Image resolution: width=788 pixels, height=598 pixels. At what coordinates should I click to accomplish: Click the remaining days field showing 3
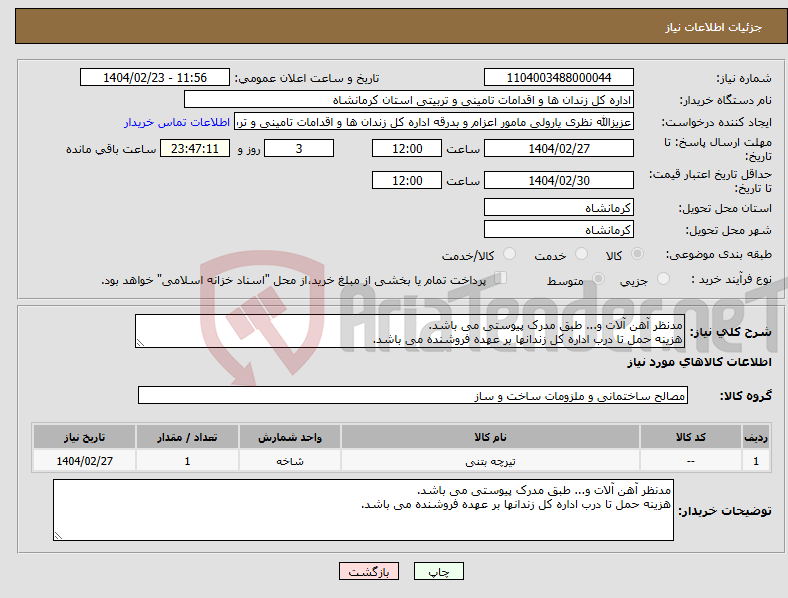[x=299, y=149]
